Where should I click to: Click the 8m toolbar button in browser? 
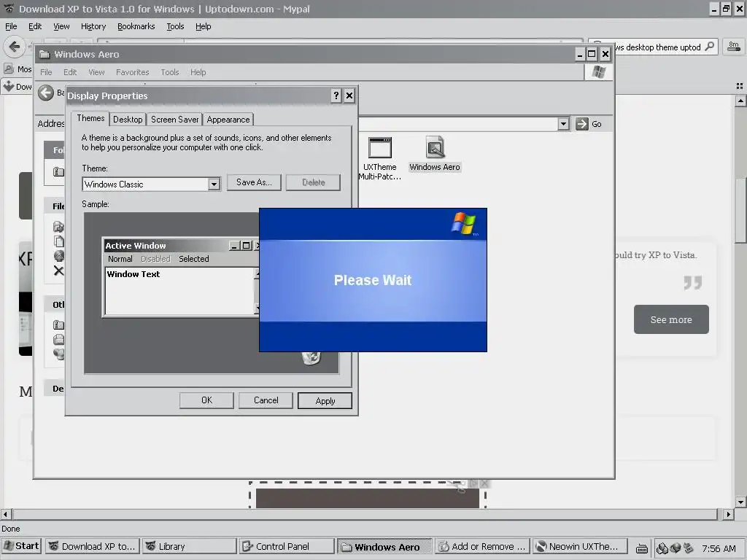tap(734, 46)
